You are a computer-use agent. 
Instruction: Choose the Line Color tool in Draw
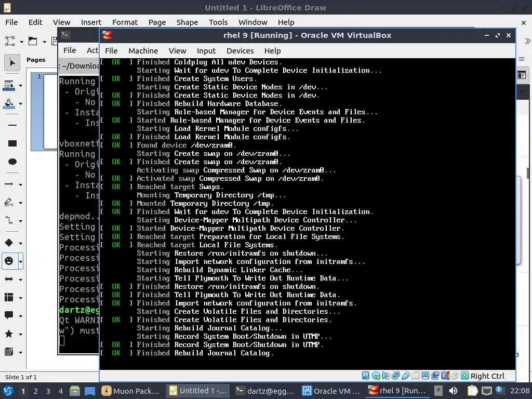point(9,85)
